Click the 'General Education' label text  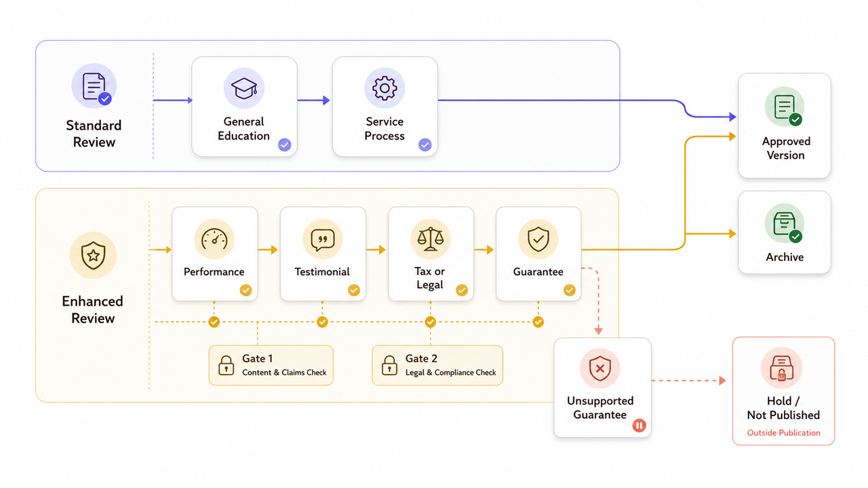[x=243, y=129]
